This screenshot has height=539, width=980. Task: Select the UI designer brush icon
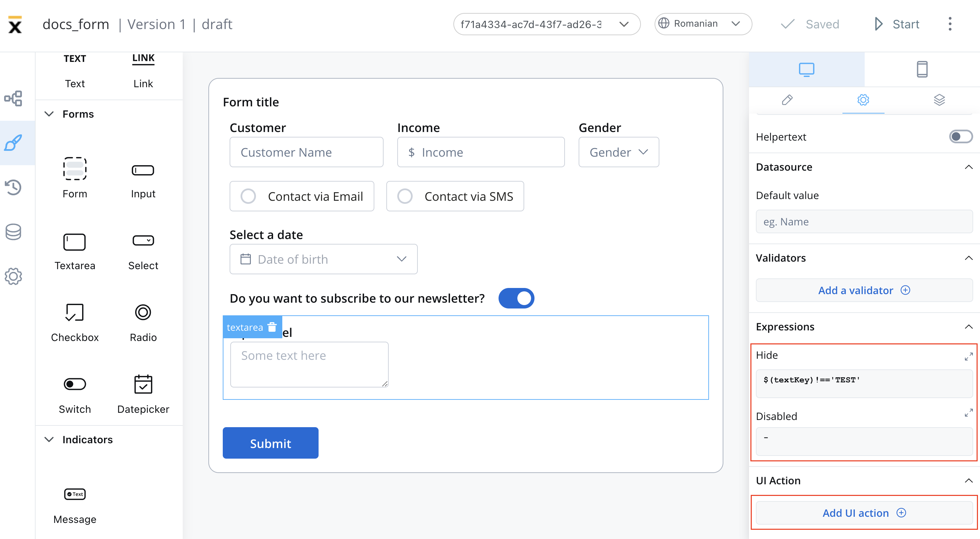tap(13, 143)
